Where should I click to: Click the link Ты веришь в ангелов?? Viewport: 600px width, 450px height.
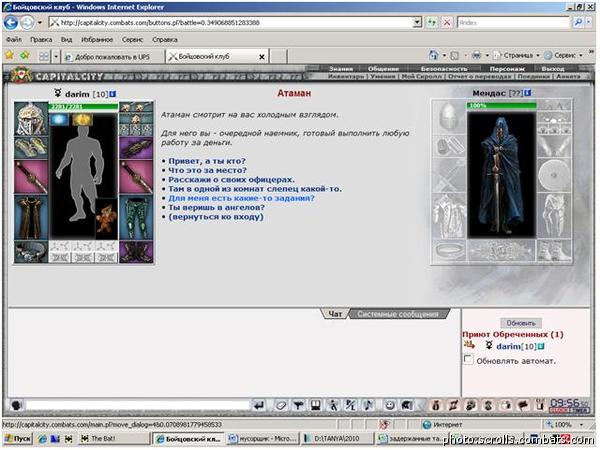pos(216,207)
